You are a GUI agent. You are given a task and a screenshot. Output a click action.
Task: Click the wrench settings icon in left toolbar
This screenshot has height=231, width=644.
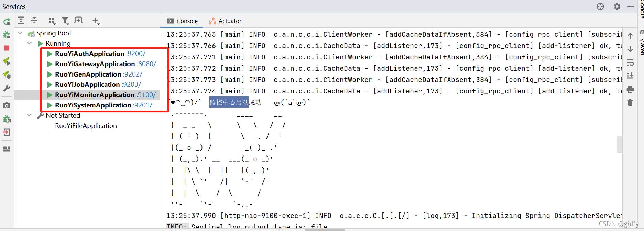click(7, 88)
